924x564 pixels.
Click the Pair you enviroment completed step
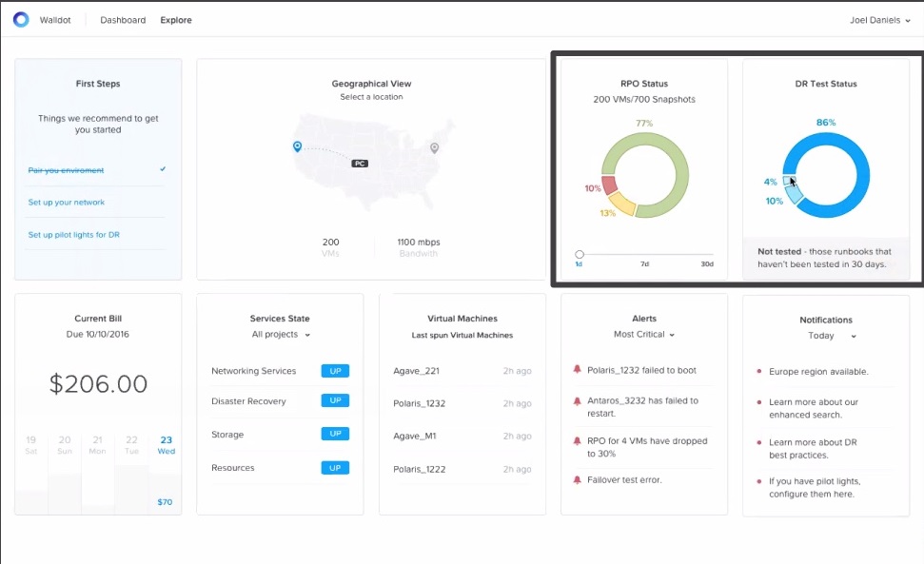coord(66,170)
